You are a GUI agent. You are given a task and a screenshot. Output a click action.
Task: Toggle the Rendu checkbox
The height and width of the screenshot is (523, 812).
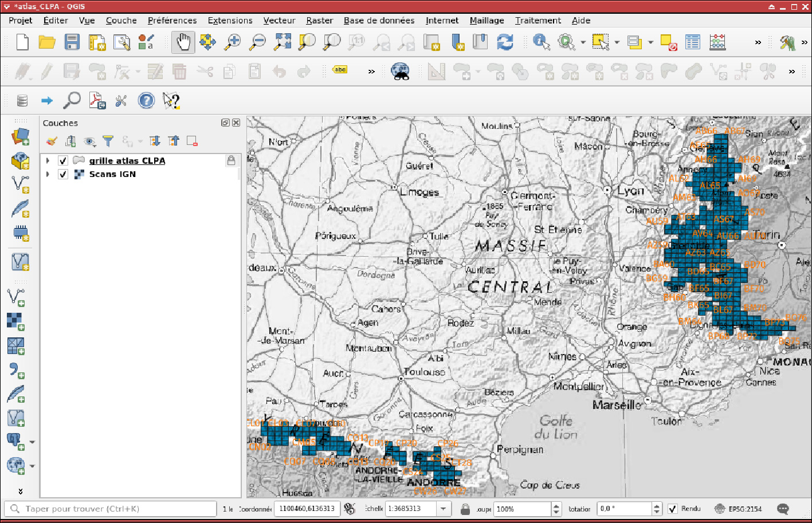(673, 509)
